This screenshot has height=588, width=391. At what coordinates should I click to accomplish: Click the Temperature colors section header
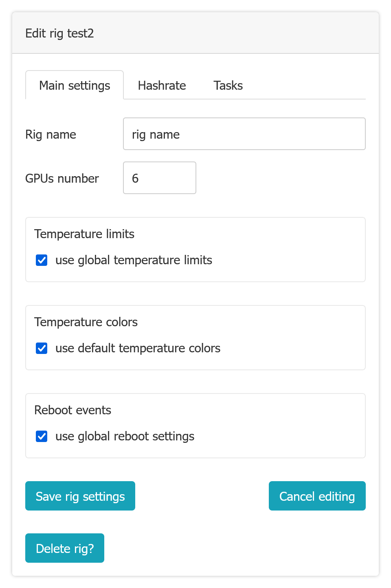[86, 322]
